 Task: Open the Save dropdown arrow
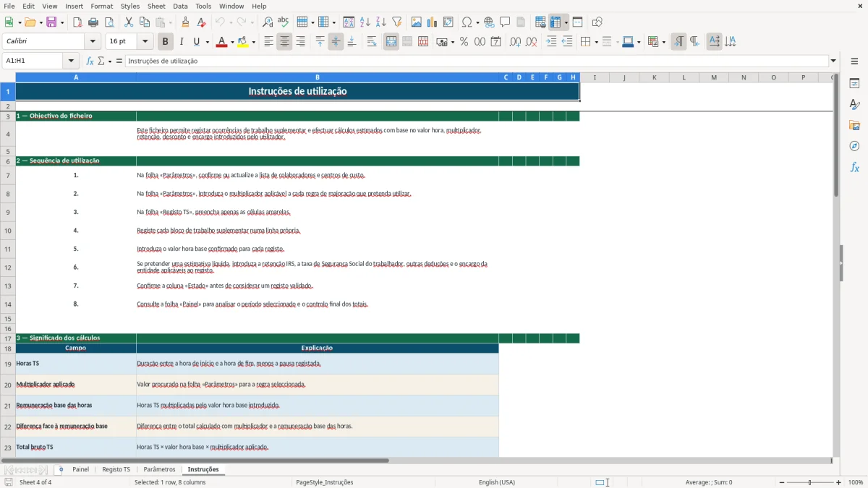pos(61,22)
